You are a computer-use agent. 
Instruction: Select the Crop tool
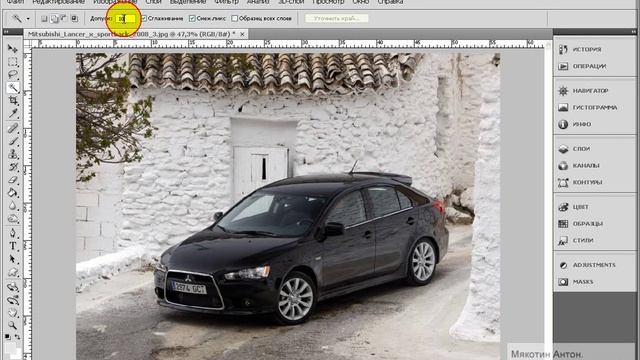coord(13,100)
